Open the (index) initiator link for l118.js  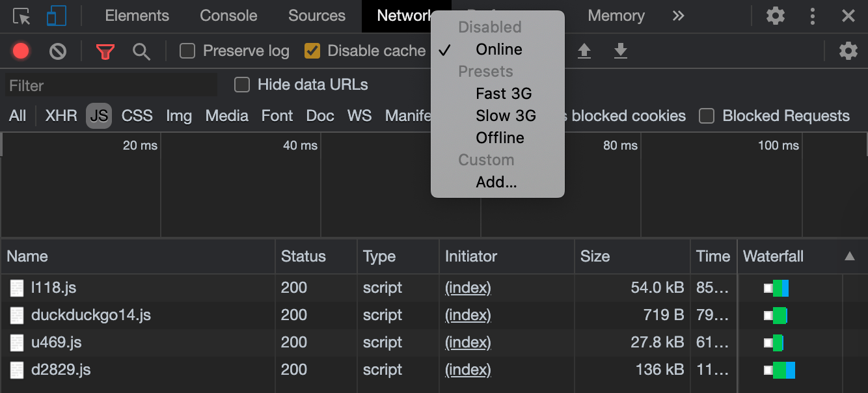tap(468, 288)
